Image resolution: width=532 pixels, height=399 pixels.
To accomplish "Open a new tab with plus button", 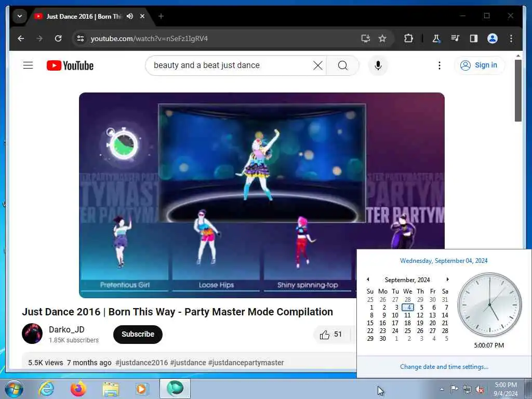I will coord(161,16).
